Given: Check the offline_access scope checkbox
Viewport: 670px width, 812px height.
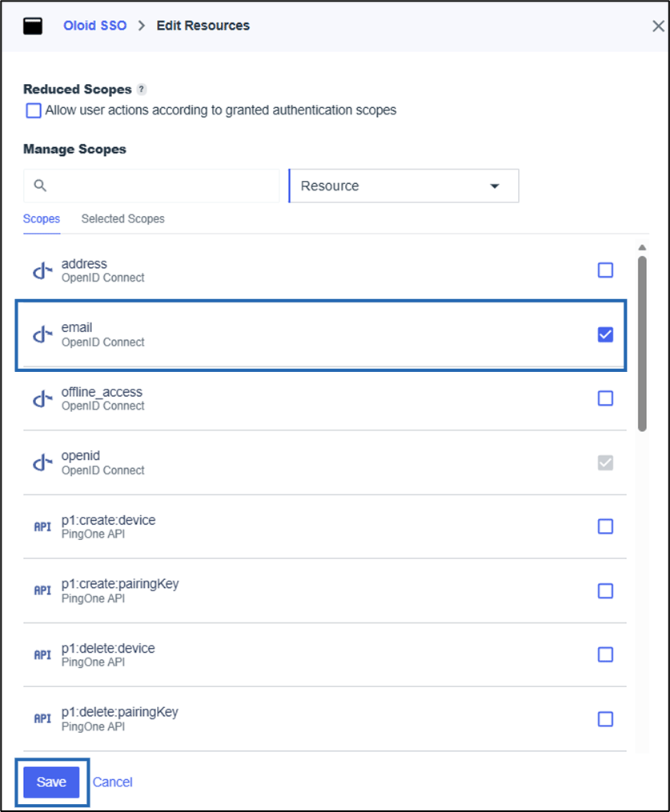Looking at the screenshot, I should pyautogui.click(x=605, y=398).
